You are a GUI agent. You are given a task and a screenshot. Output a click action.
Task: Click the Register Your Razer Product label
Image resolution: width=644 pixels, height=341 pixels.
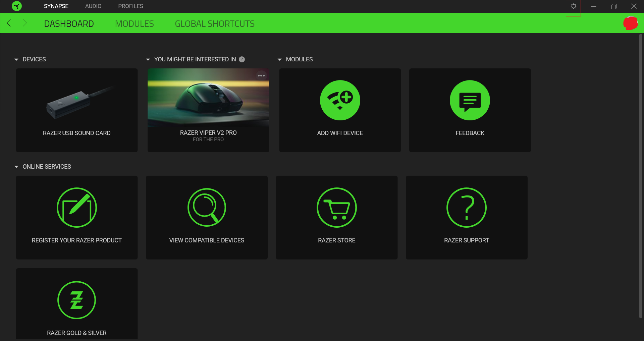pos(77,240)
